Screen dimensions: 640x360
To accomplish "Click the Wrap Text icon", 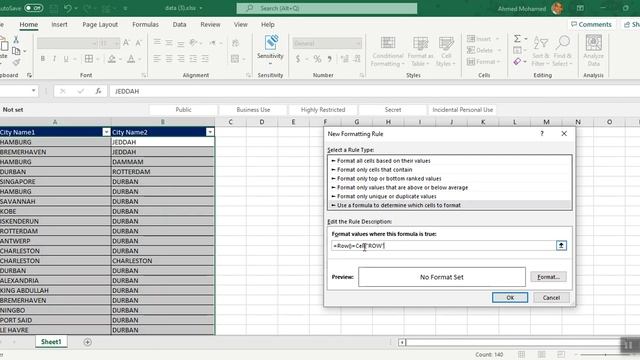I will point(236,43).
